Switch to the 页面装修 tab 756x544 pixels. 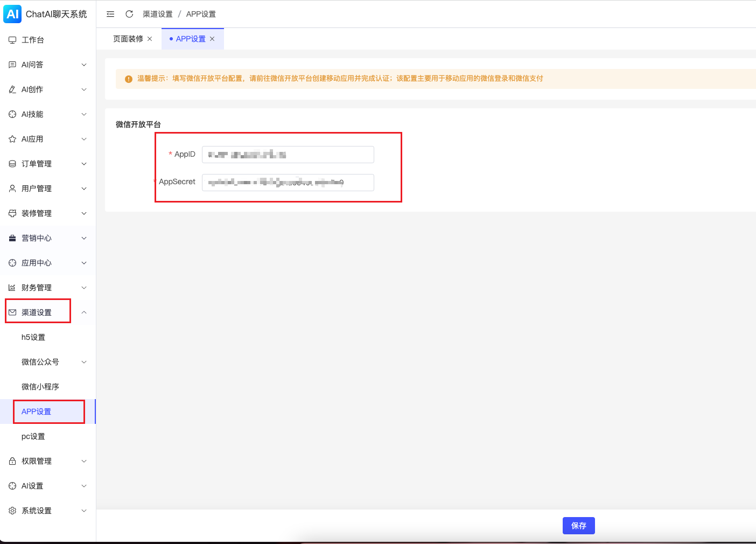128,39
